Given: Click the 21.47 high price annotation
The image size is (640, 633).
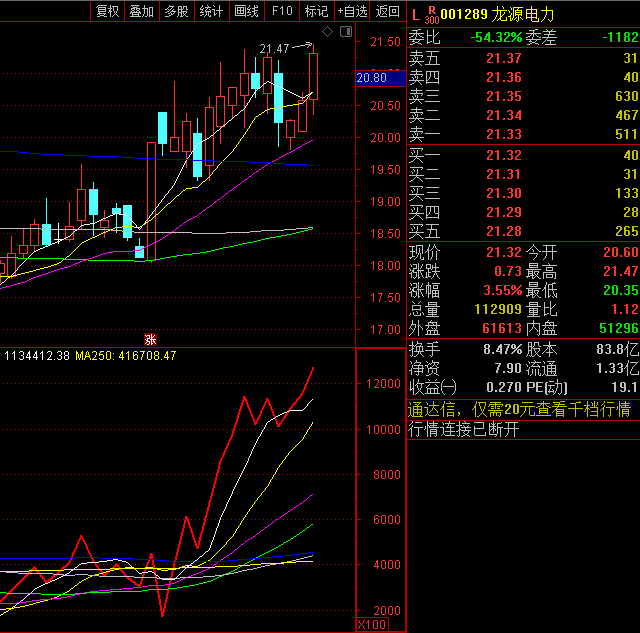Looking at the screenshot, I should click(274, 49).
